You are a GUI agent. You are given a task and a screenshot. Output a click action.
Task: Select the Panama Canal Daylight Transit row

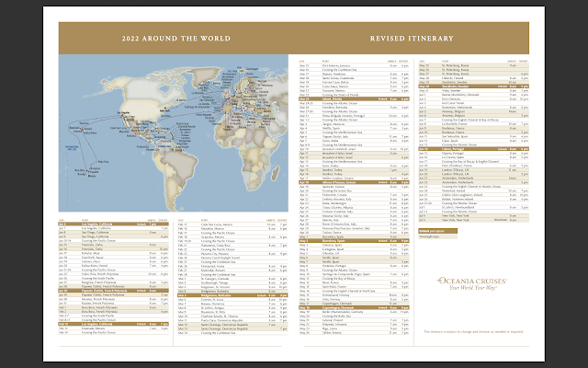pyautogui.click(x=232, y=258)
